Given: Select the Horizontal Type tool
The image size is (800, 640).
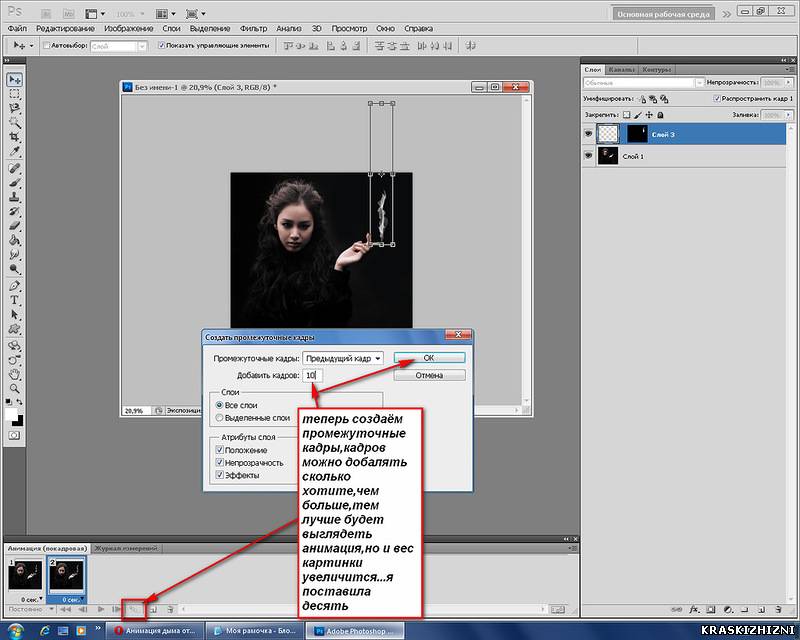Looking at the screenshot, I should pyautogui.click(x=15, y=300).
